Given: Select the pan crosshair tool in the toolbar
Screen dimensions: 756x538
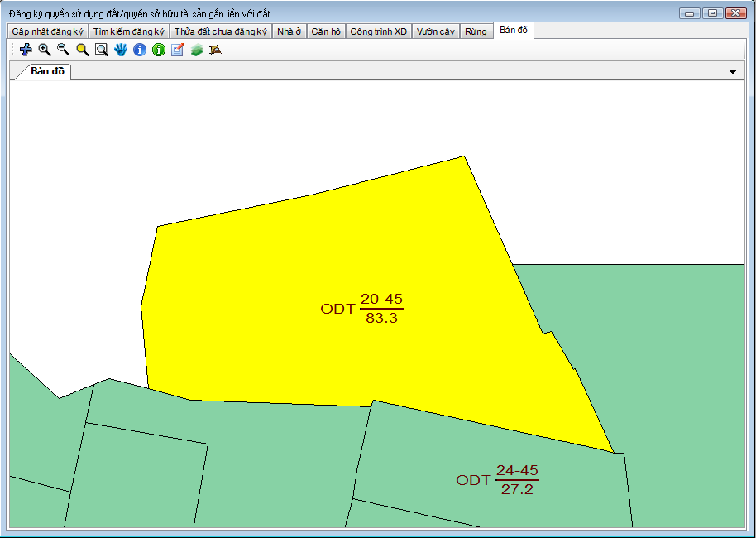Looking at the screenshot, I should 25,50.
